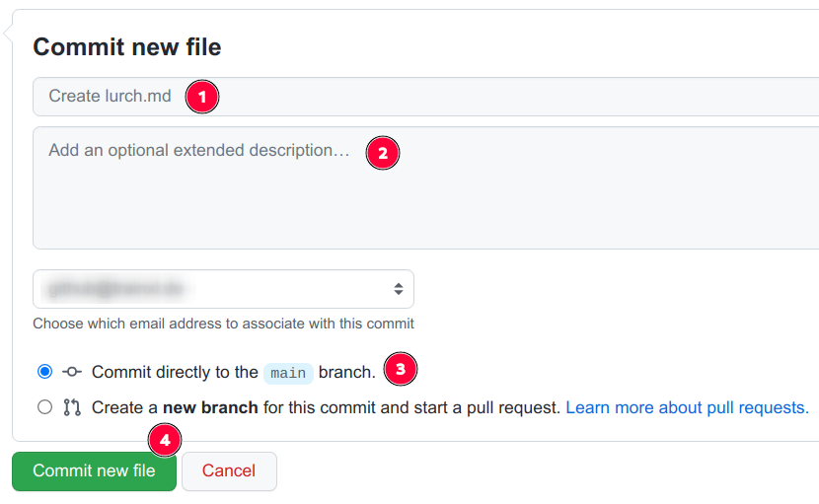Open the commit email address dropdown
Image resolution: width=819 pixels, height=504 pixels.
(x=223, y=289)
